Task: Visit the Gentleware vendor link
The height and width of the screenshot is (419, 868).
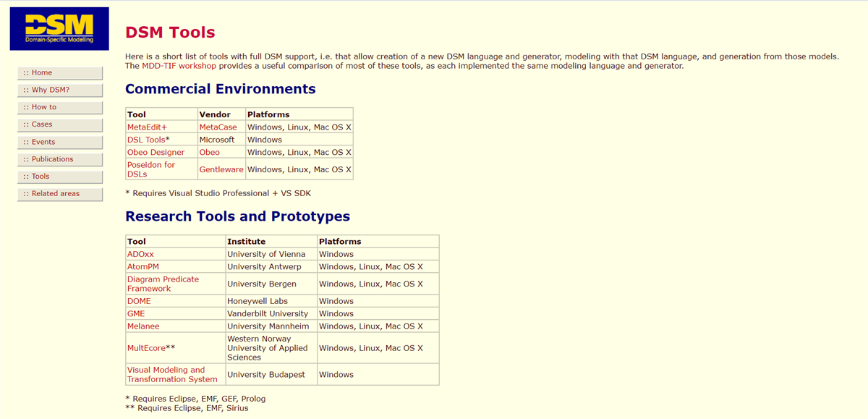Action: (221, 169)
